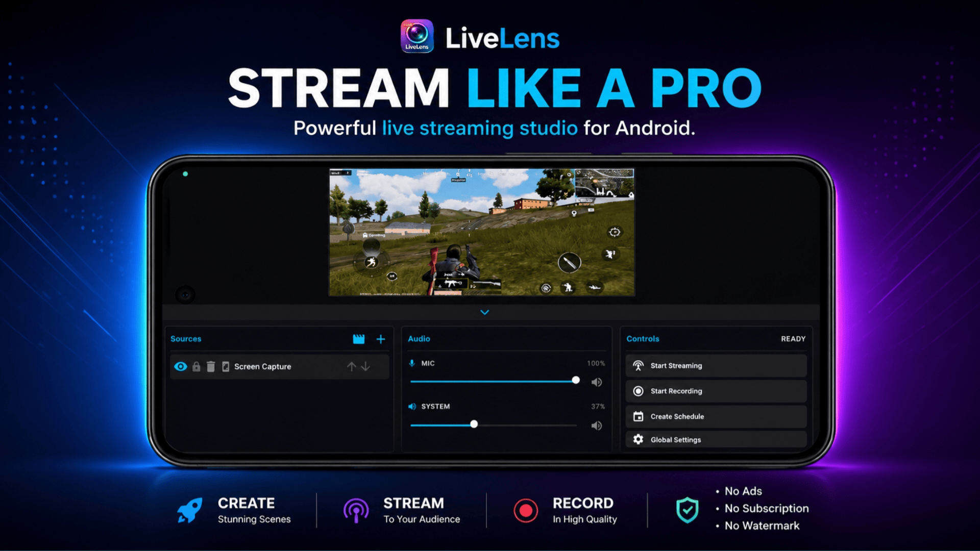Click the Sources panel header
The width and height of the screenshot is (980, 551).
pos(186,339)
